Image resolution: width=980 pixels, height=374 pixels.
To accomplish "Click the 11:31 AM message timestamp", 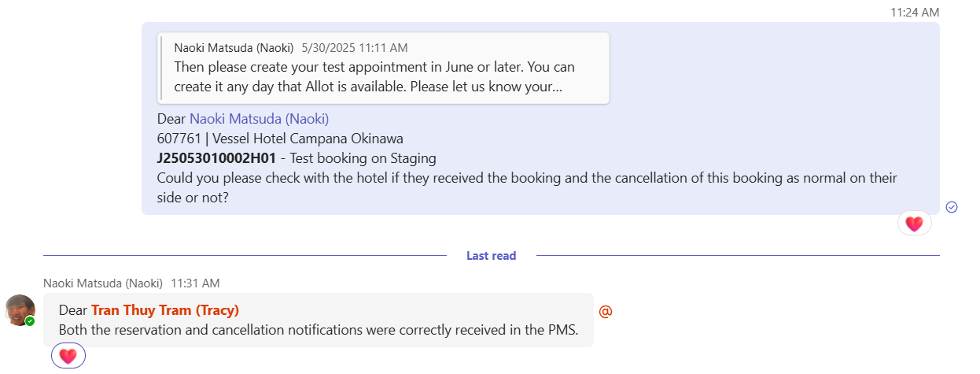I will (x=195, y=283).
